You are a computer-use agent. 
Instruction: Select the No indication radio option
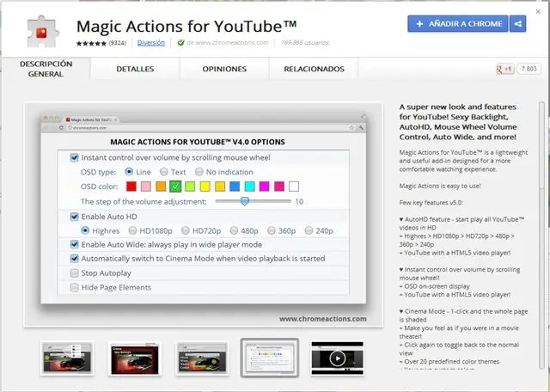pos(199,172)
